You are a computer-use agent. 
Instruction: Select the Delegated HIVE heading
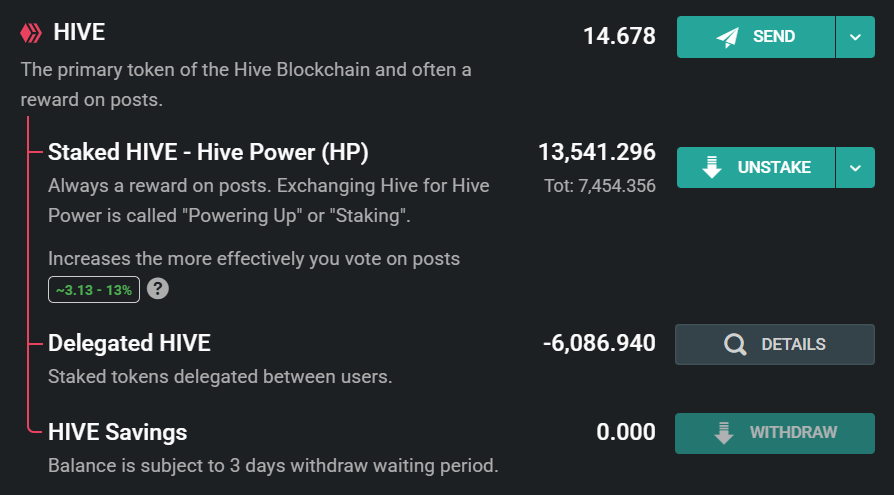click(x=129, y=344)
